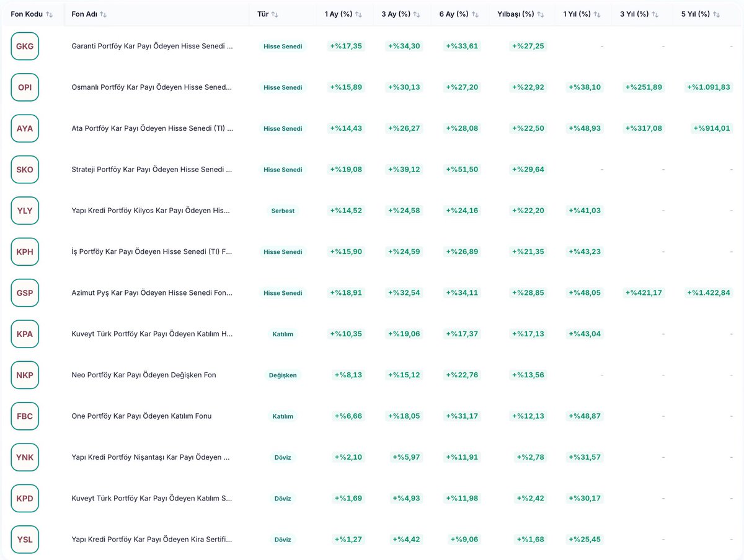Select Katılım type tag in FBC row
Image resolution: width=744 pixels, height=560 pixels.
point(283,416)
